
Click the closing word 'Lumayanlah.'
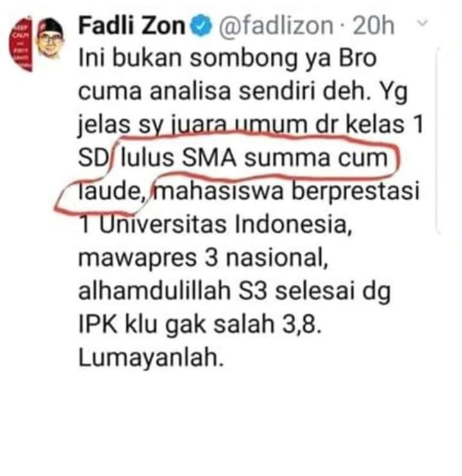point(151,359)
